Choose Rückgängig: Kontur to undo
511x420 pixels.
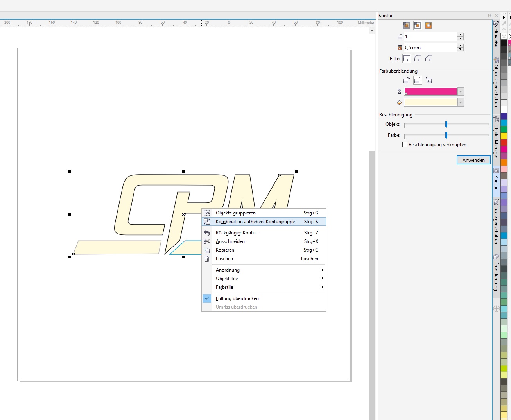point(264,233)
